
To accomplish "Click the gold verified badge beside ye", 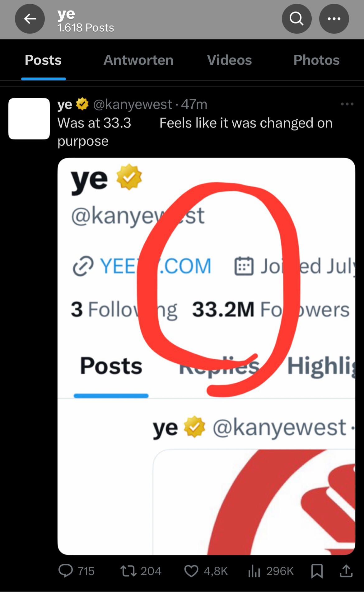I will pos(82,104).
